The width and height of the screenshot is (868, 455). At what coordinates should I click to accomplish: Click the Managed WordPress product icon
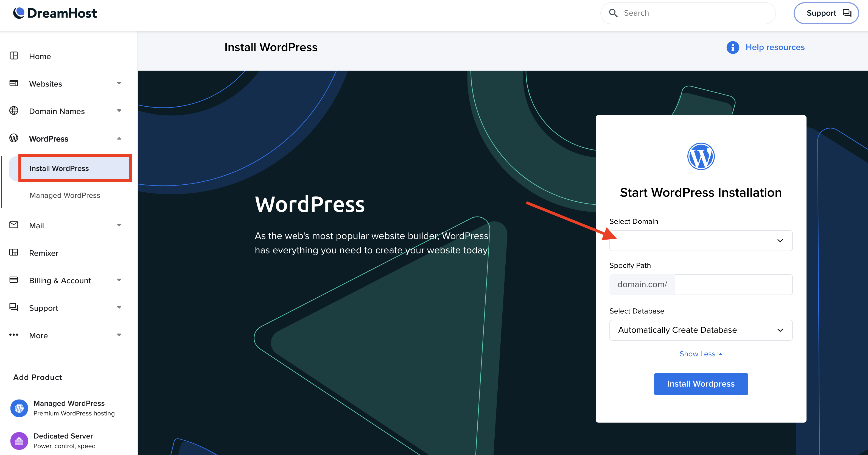tap(19, 408)
